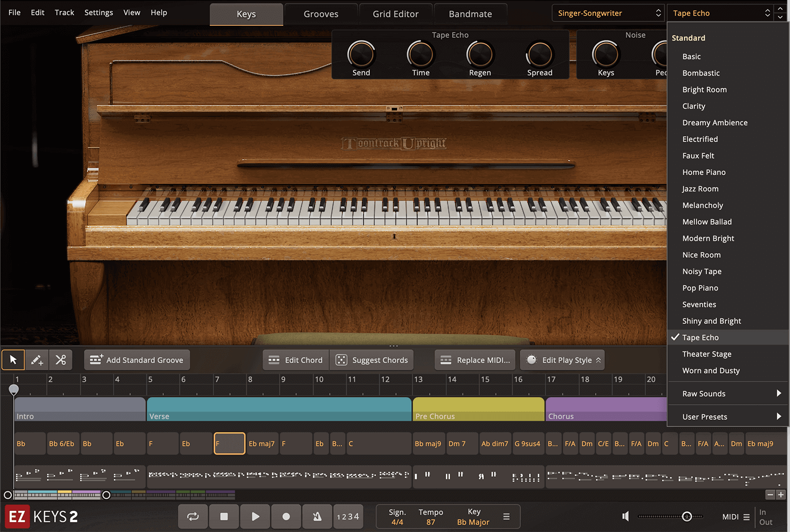Switch to the Keys tab

click(246, 14)
